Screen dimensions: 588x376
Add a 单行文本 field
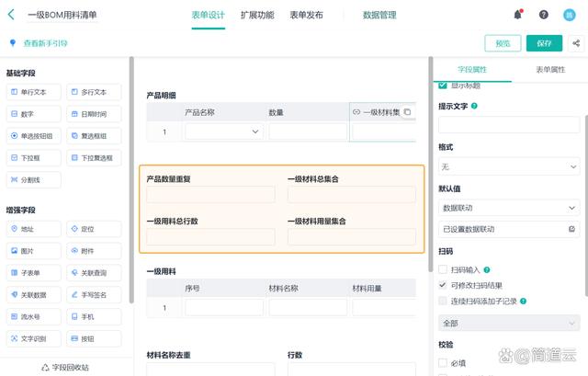tap(33, 92)
